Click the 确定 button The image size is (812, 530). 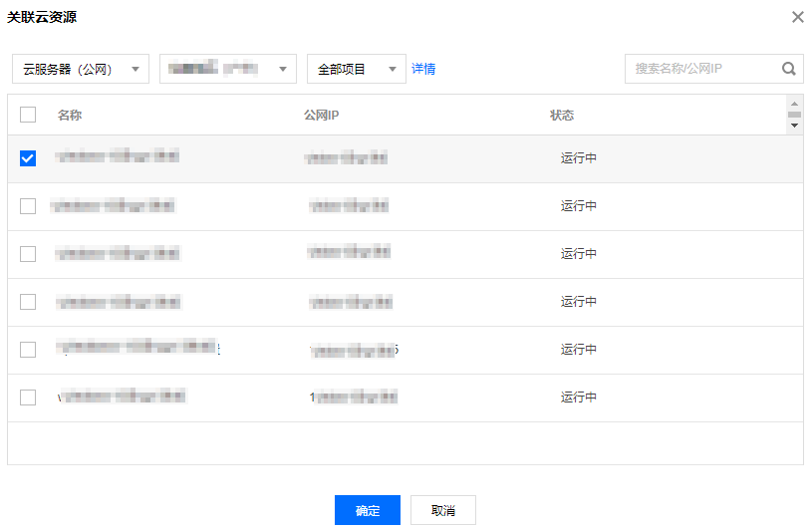tap(368, 510)
